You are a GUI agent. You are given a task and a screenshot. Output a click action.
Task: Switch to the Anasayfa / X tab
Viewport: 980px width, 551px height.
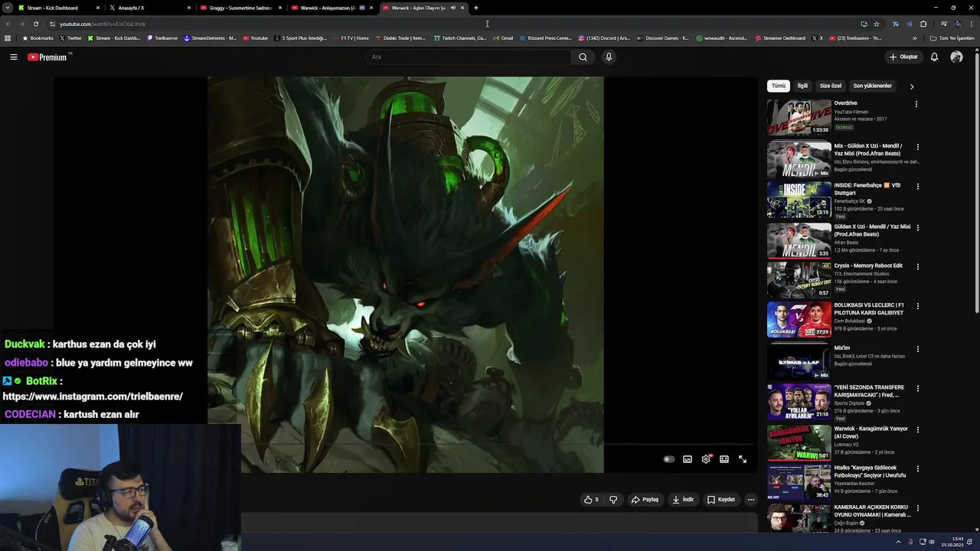coord(149,8)
